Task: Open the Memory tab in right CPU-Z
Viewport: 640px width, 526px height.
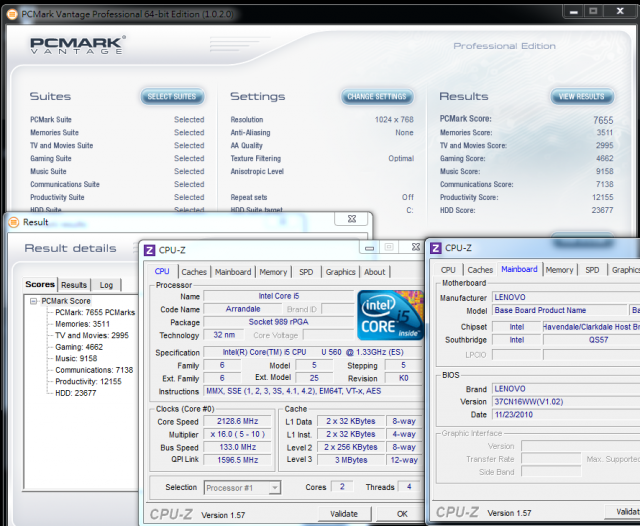Action: (559, 270)
